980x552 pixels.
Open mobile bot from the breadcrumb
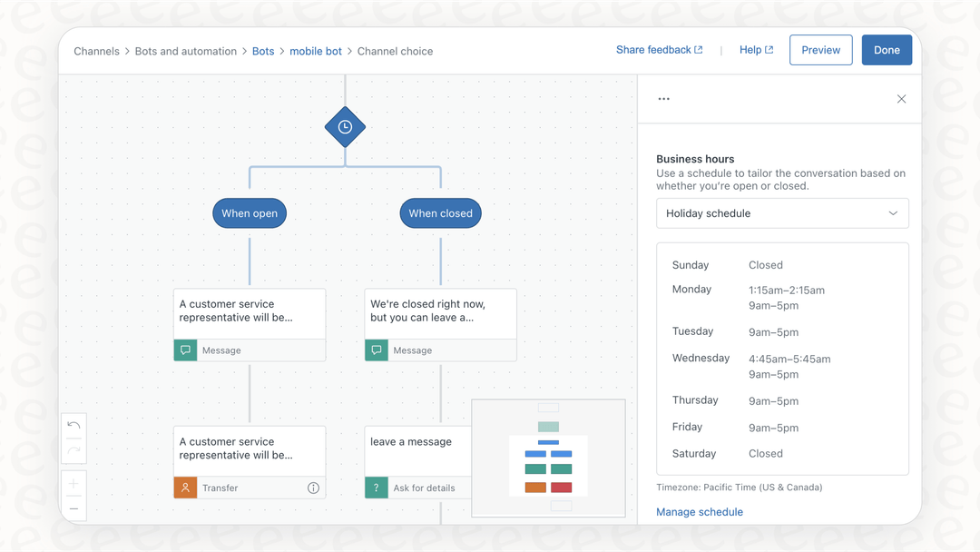316,51
